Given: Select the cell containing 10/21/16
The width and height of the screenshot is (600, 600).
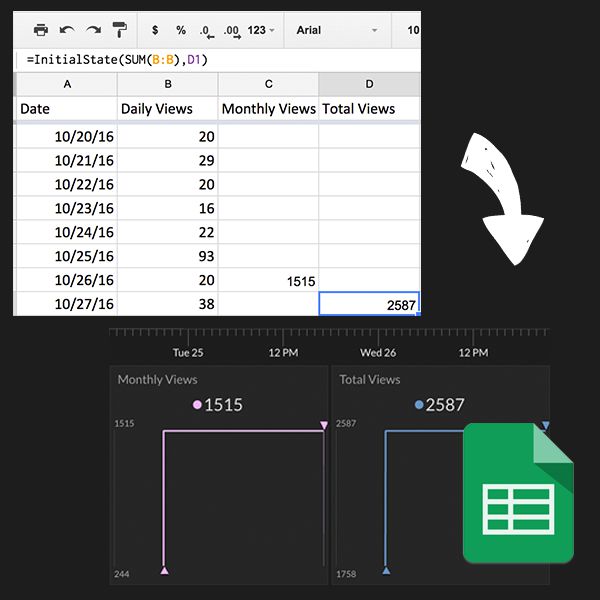Looking at the screenshot, I should pos(66,160).
